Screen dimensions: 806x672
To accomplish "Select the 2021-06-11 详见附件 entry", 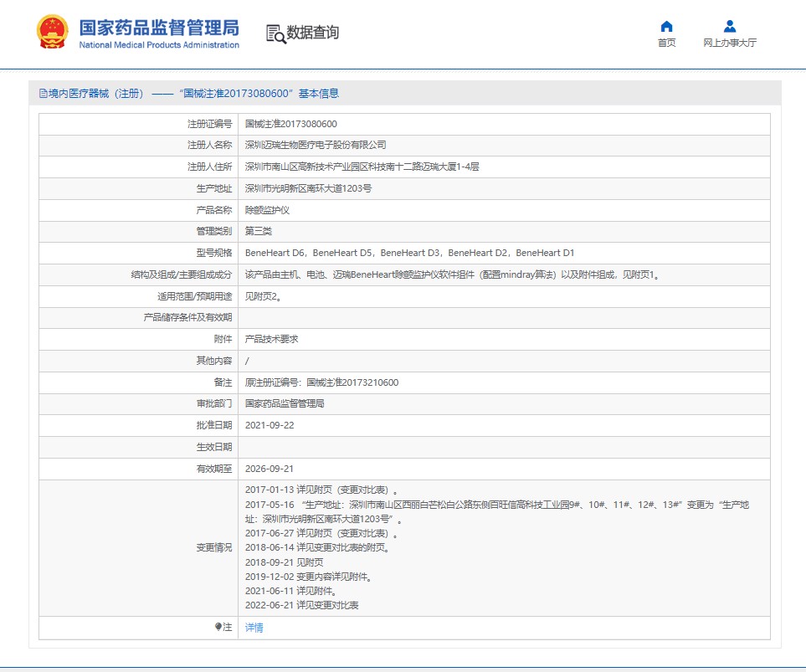I will 291,591.
